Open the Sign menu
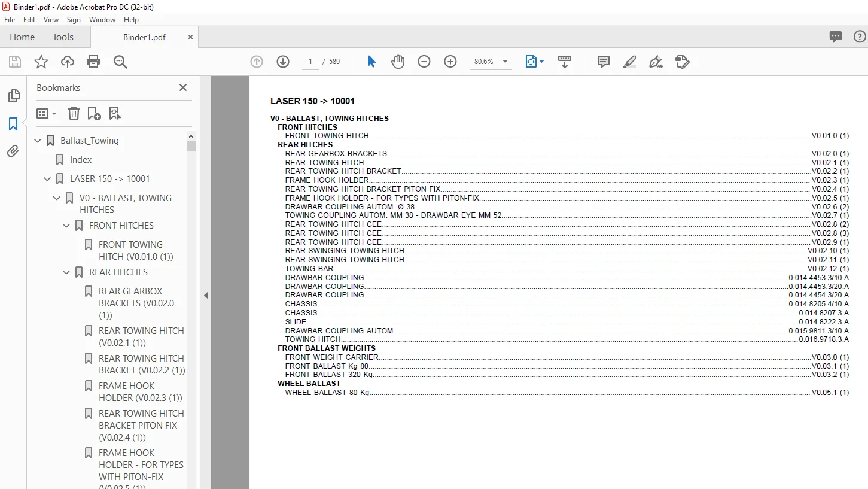This screenshot has height=489, width=868. (74, 20)
